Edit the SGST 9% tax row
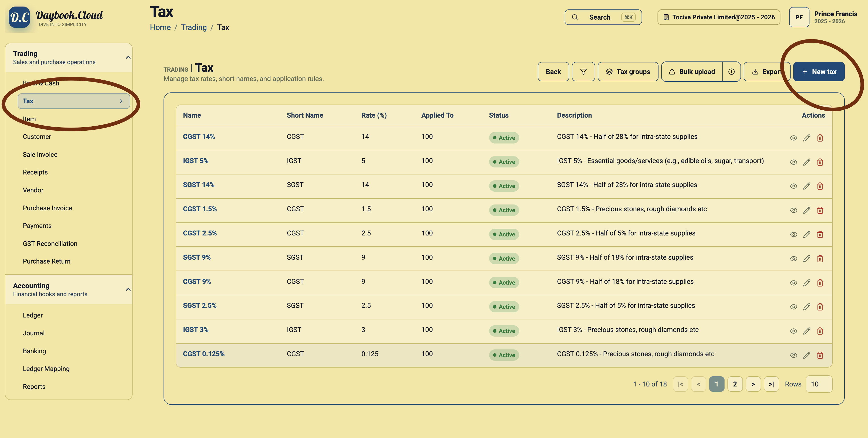Screen dimensions: 868x438 (x=807, y=259)
